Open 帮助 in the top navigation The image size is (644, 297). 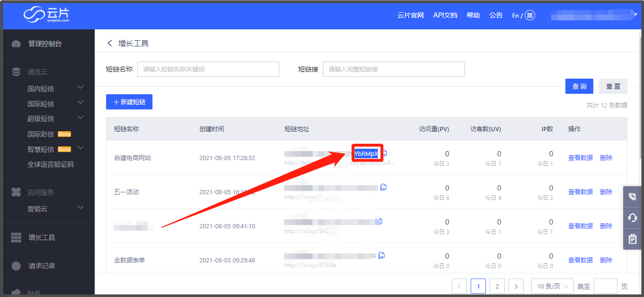coord(473,15)
